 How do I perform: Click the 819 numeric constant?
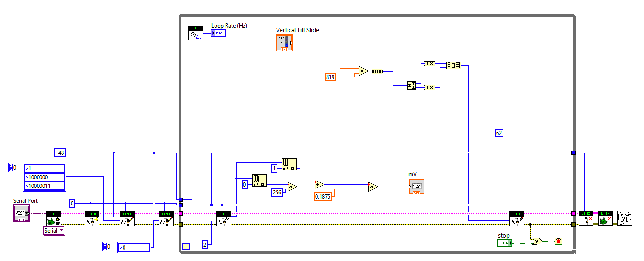[x=330, y=77]
